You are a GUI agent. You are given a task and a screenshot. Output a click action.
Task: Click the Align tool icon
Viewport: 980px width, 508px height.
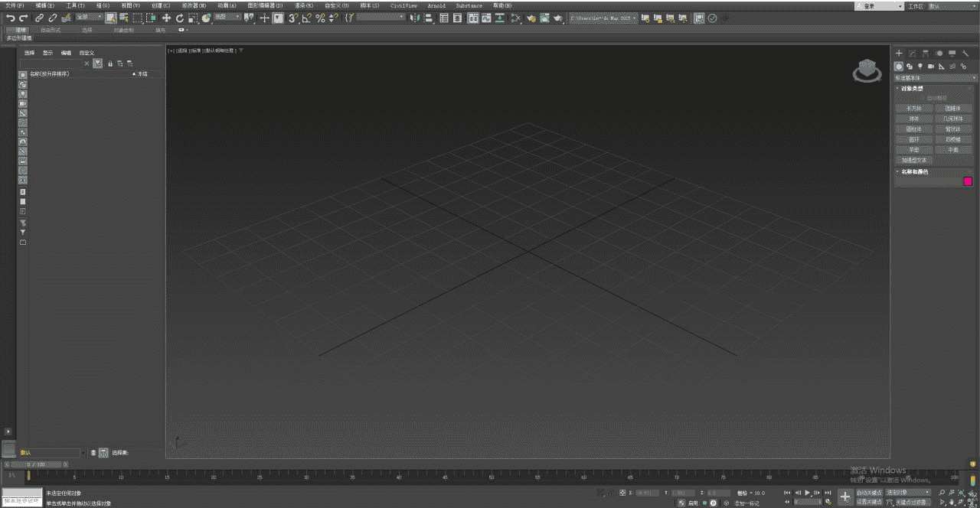pos(429,18)
